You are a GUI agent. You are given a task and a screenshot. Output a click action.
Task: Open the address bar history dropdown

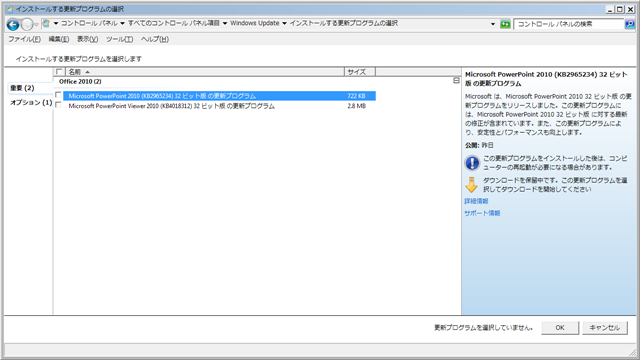tap(493, 24)
